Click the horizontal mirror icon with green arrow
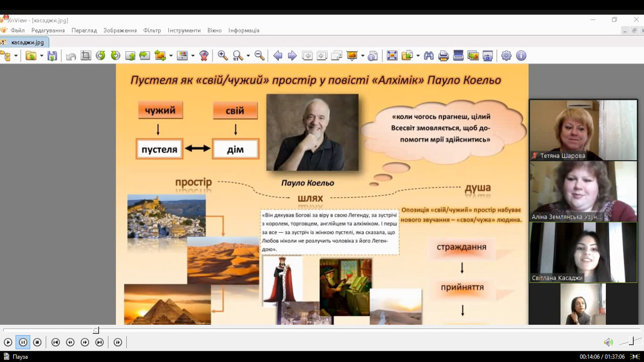 pyautogui.click(x=145, y=56)
